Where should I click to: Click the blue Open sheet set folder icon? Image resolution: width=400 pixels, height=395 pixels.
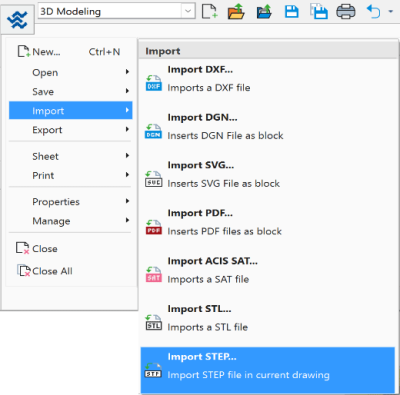264,12
